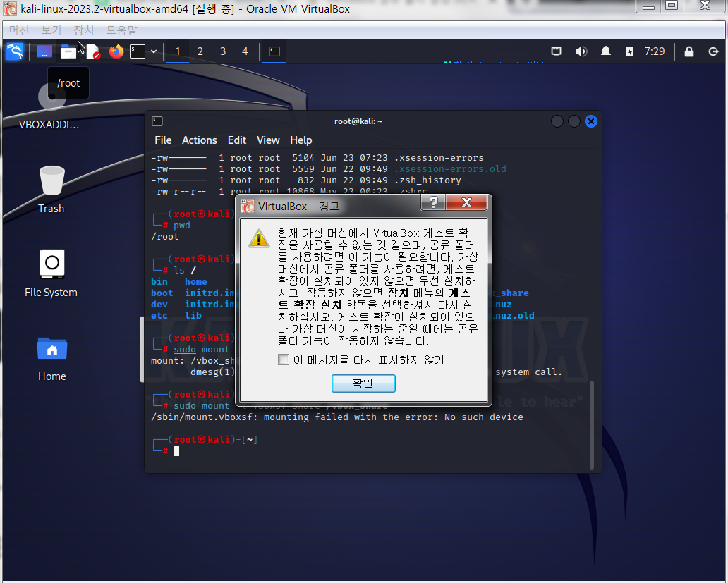728x583 pixels.
Task: Lock the screen with padlock icon
Action: point(689,51)
